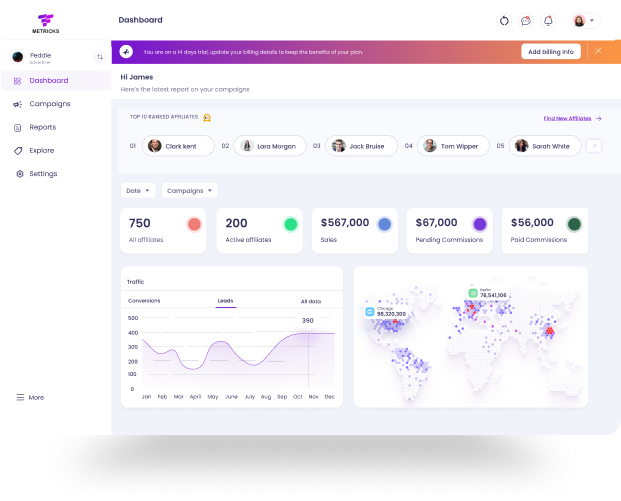
Task: Click the Campaigns megaphone icon in sidebar
Action: (18, 104)
